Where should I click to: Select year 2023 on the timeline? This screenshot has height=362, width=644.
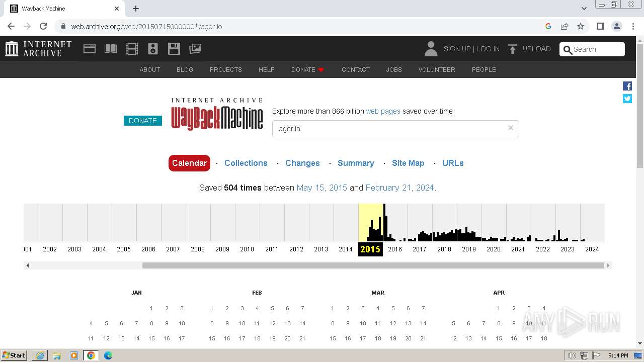[568, 249]
